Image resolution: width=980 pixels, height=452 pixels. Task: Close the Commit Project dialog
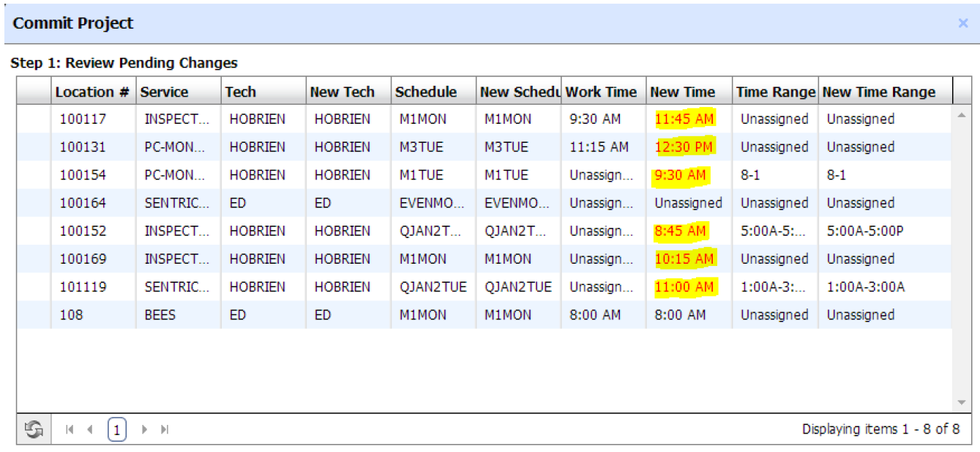(963, 23)
